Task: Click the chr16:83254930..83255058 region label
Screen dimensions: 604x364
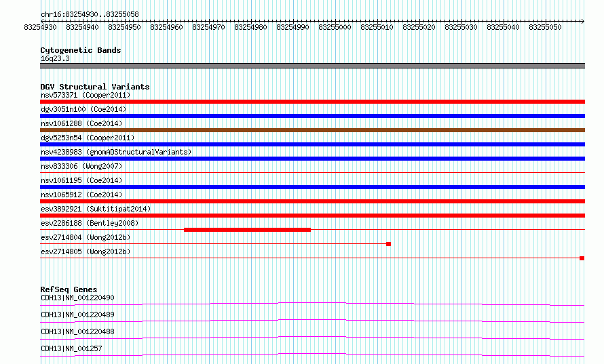Action: click(90, 15)
